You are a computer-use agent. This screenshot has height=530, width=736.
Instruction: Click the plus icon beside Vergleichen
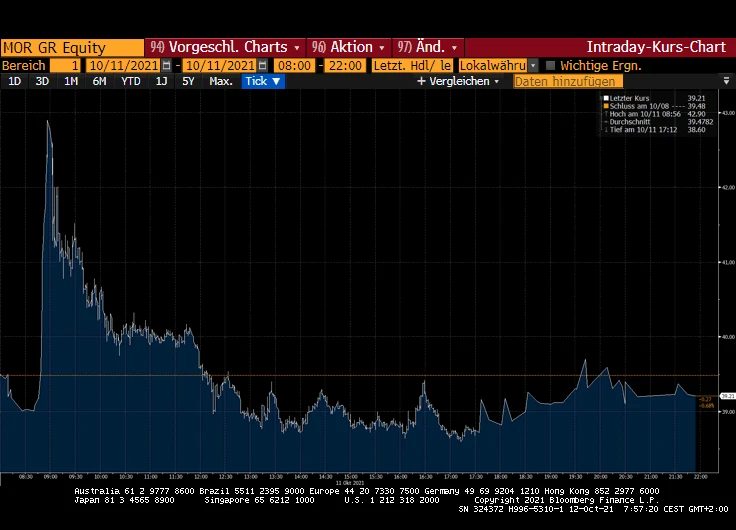coord(421,81)
